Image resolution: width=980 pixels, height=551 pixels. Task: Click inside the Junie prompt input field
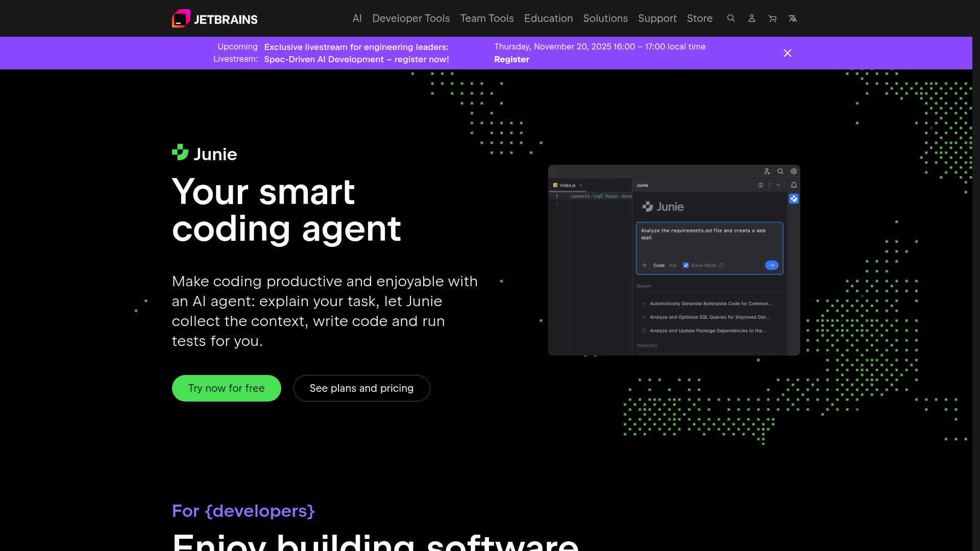pyautogui.click(x=709, y=240)
